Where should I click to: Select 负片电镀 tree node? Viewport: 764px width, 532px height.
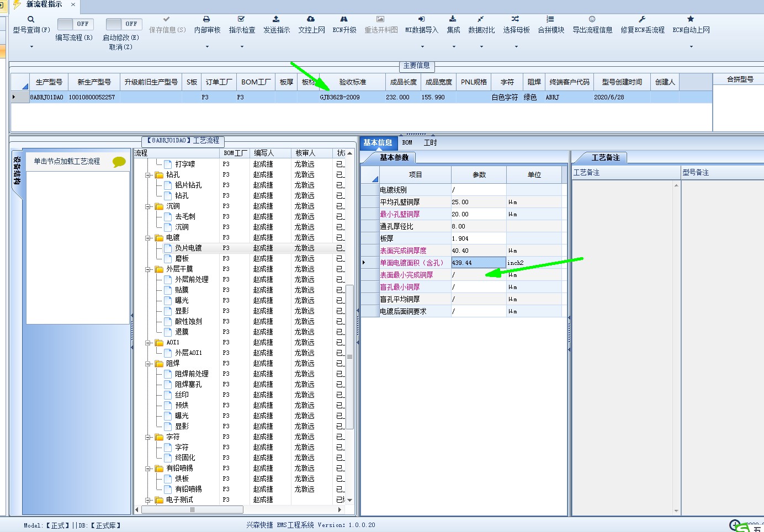(x=188, y=248)
